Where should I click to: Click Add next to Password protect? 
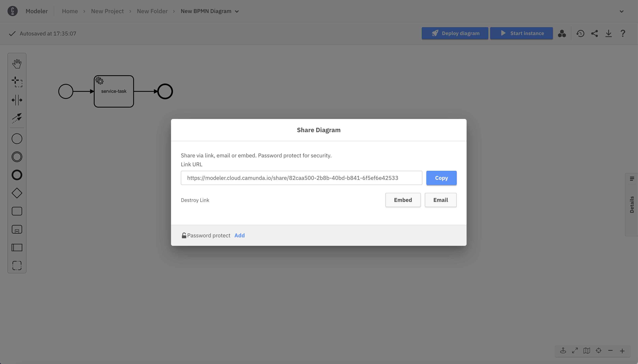(239, 236)
